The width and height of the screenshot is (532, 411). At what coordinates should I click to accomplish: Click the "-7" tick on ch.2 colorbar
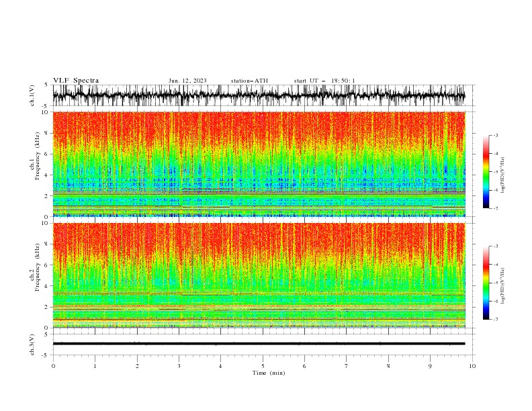coord(496,320)
